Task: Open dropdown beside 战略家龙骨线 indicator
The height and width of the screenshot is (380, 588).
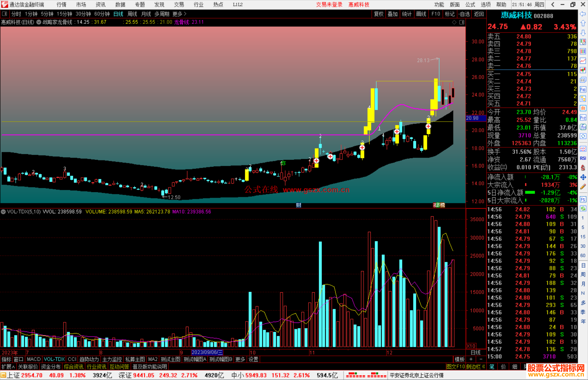Action: click(x=39, y=22)
